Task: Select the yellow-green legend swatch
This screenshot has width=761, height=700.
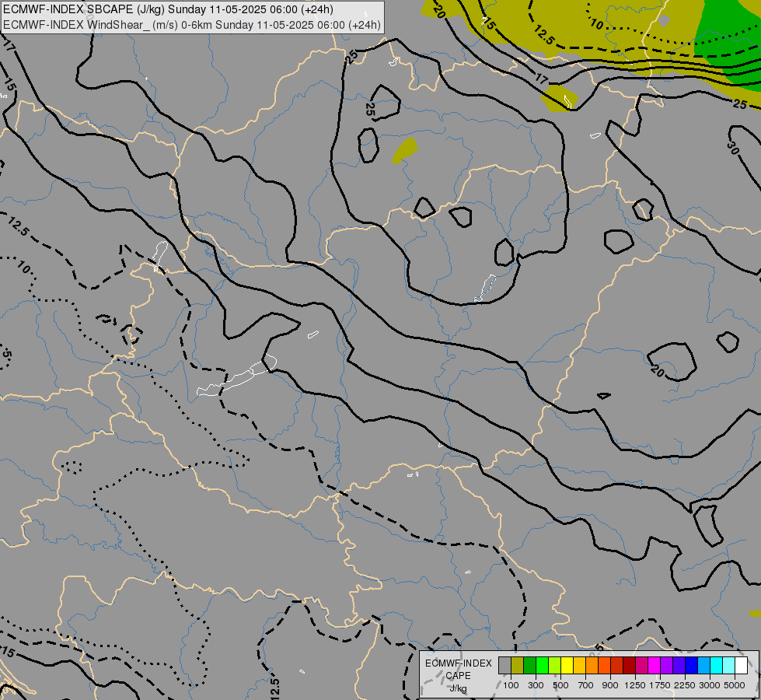Action: 554,665
